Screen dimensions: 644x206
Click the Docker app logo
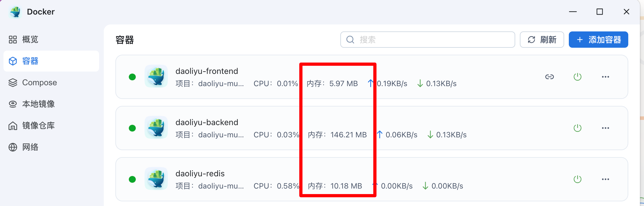point(15,12)
